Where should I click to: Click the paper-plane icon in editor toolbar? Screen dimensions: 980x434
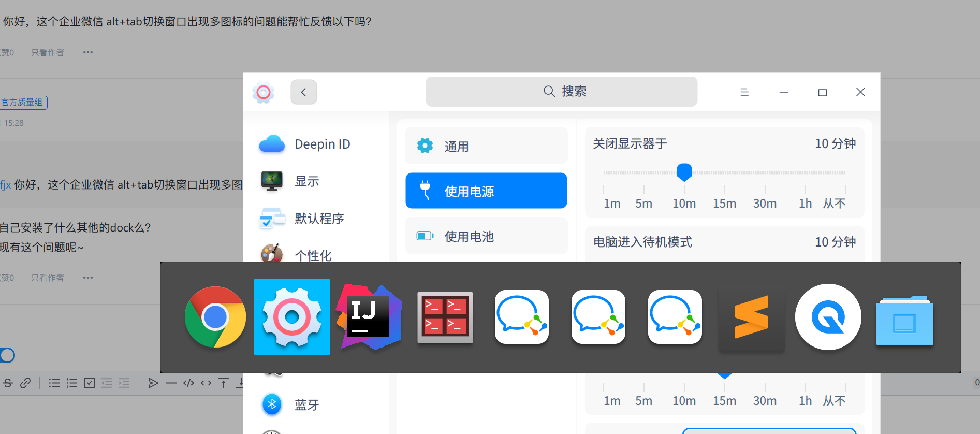[153, 383]
